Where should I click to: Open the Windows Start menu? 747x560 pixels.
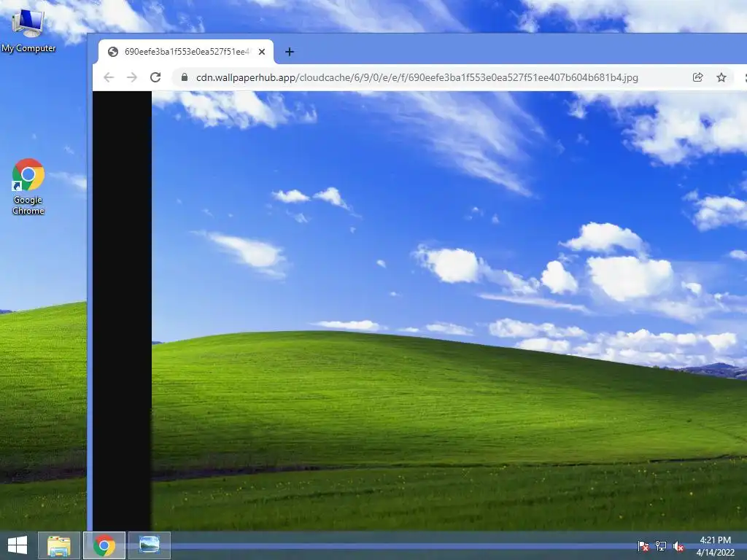tap(18, 545)
